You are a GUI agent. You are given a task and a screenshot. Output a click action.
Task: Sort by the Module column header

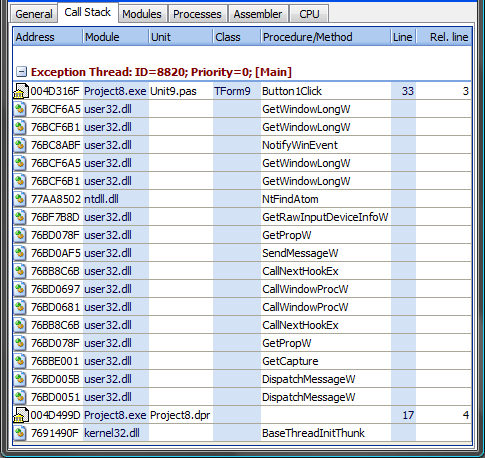tap(115, 37)
